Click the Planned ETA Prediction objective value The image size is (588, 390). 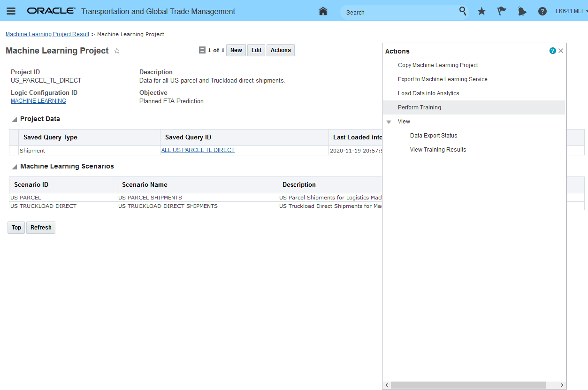171,101
